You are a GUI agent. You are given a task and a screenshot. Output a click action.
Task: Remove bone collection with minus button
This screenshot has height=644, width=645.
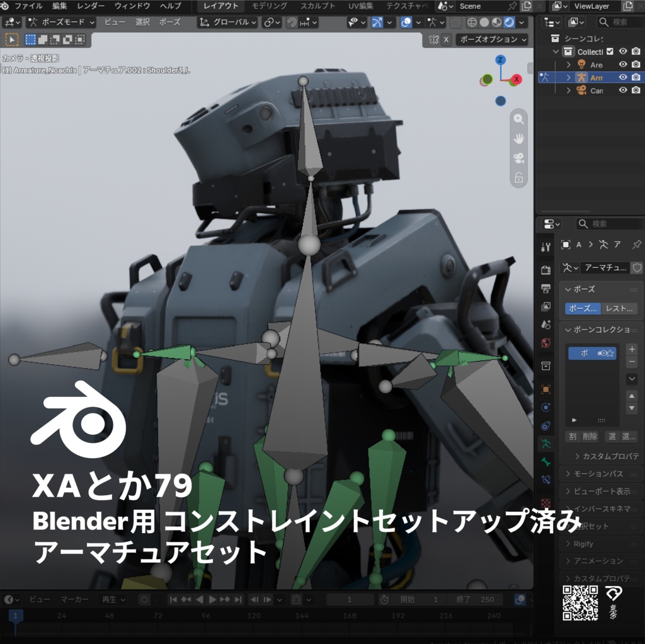(x=632, y=362)
